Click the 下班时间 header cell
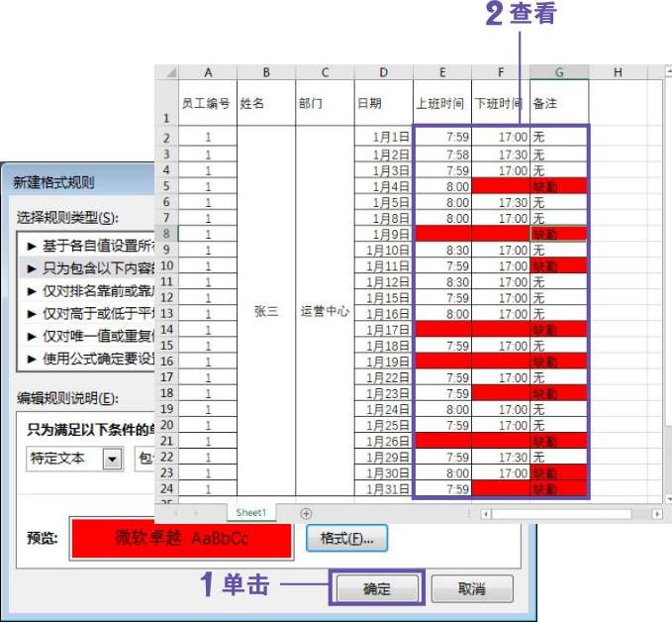This screenshot has height=622, width=672. pyautogui.click(x=501, y=103)
